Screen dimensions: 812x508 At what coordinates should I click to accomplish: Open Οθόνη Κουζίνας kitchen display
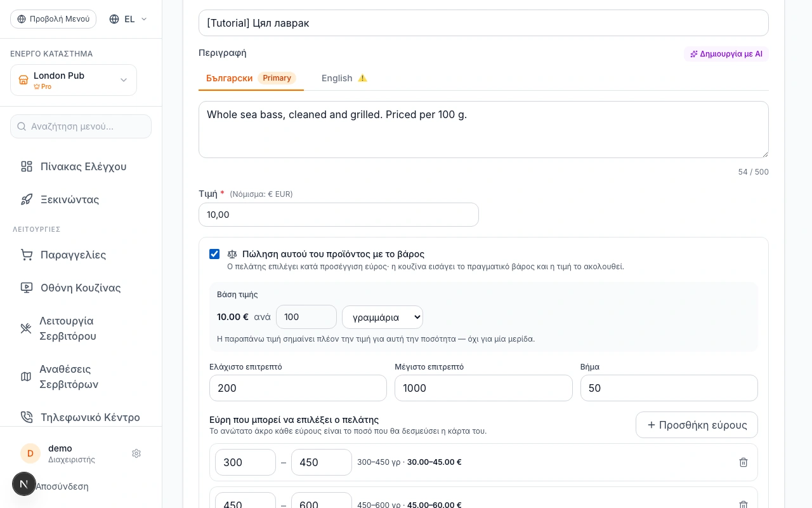coord(81,288)
